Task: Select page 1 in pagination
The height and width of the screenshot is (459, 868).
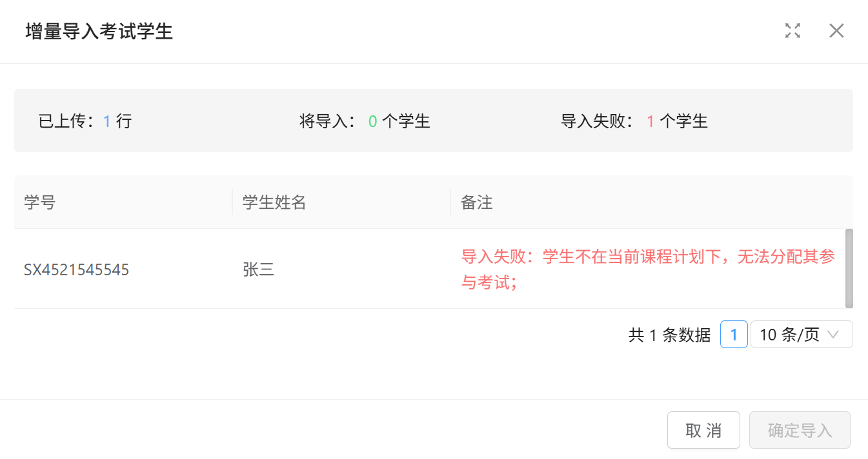Action: tap(734, 335)
